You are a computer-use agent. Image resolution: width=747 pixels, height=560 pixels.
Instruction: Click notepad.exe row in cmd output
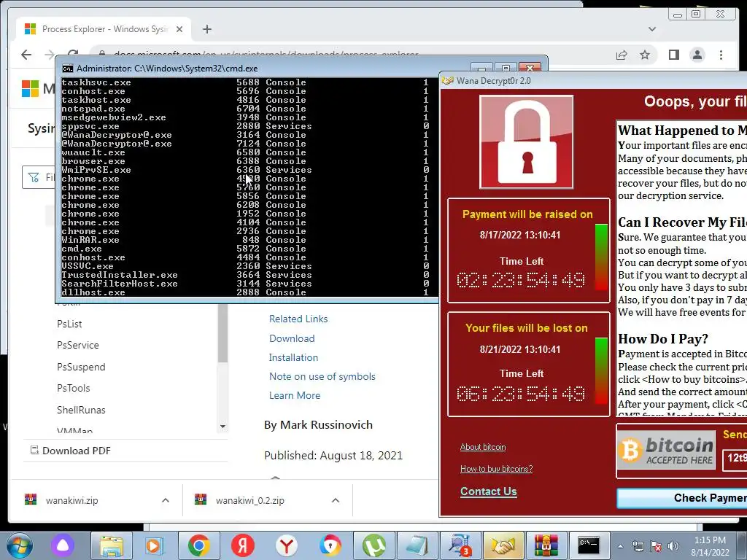(245, 109)
